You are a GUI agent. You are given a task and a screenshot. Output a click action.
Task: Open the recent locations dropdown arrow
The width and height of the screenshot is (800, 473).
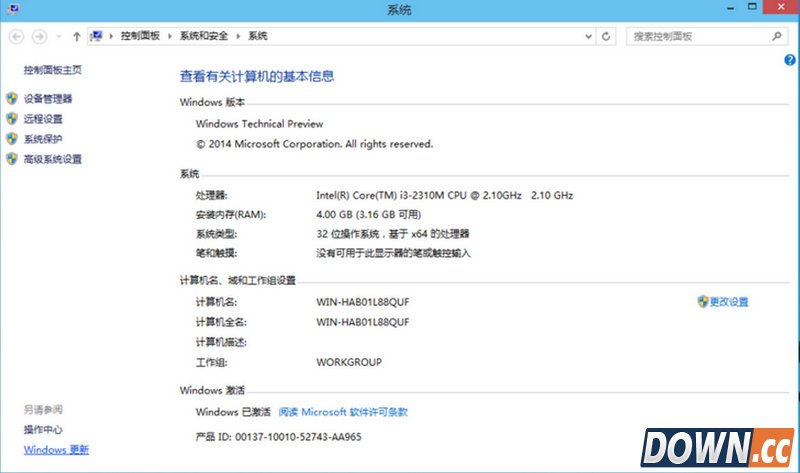point(59,36)
